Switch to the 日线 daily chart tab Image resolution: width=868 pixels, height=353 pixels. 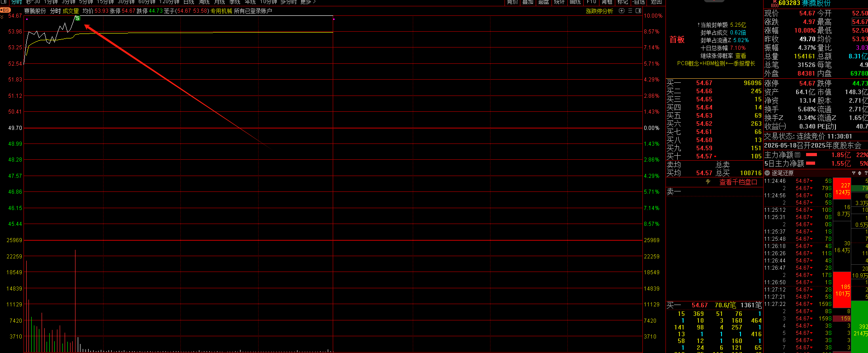coord(189,2)
